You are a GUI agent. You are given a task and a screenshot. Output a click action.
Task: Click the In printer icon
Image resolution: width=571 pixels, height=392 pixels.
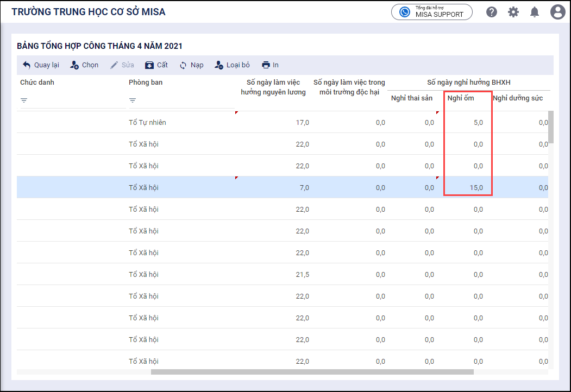266,65
